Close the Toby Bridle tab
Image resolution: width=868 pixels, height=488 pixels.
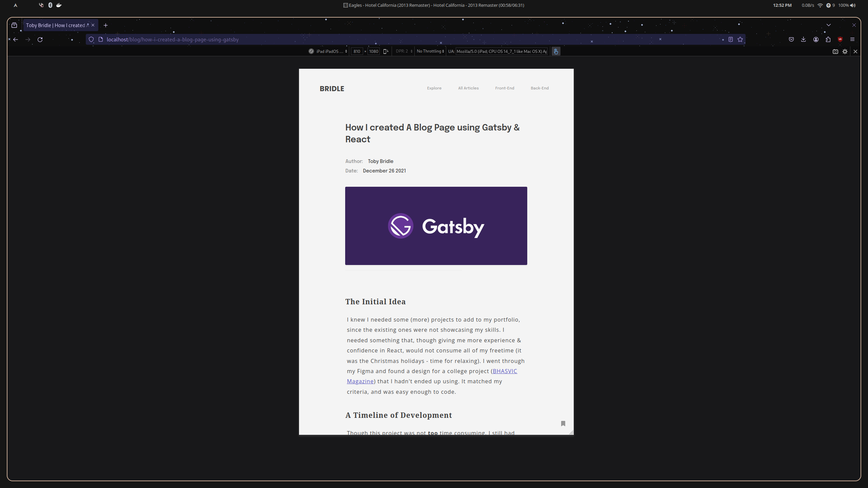(x=93, y=25)
